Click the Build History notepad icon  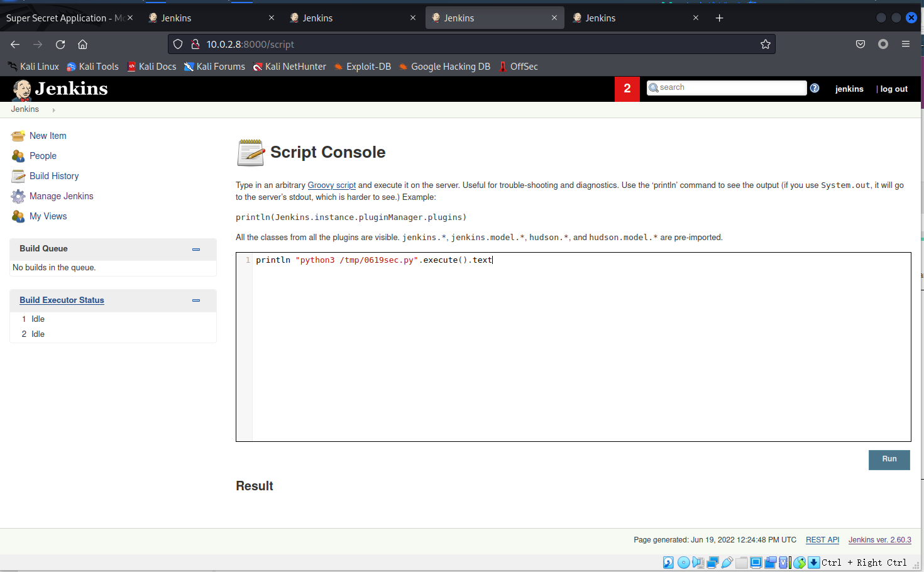[18, 176]
